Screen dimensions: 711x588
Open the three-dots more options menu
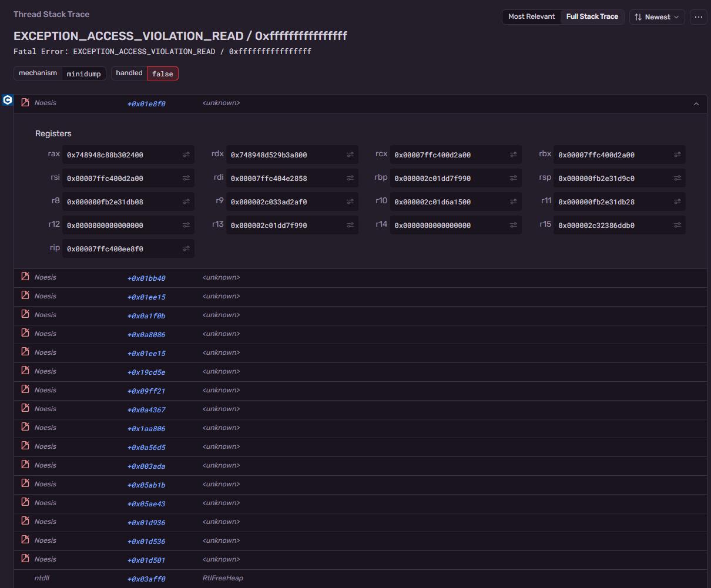click(x=699, y=17)
